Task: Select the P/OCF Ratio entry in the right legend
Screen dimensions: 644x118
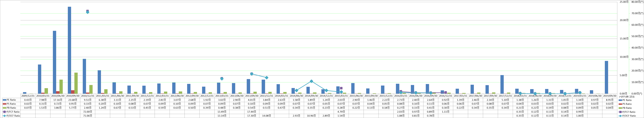Action: 628,116
